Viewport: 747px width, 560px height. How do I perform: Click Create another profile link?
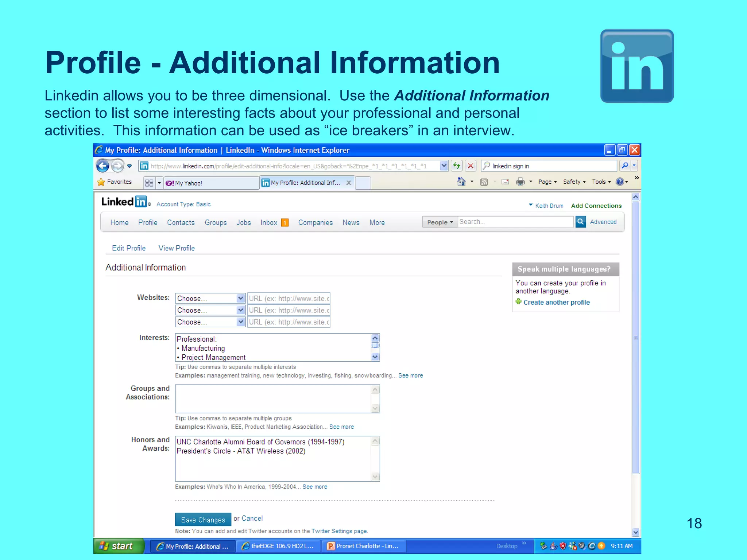pyautogui.click(x=557, y=302)
